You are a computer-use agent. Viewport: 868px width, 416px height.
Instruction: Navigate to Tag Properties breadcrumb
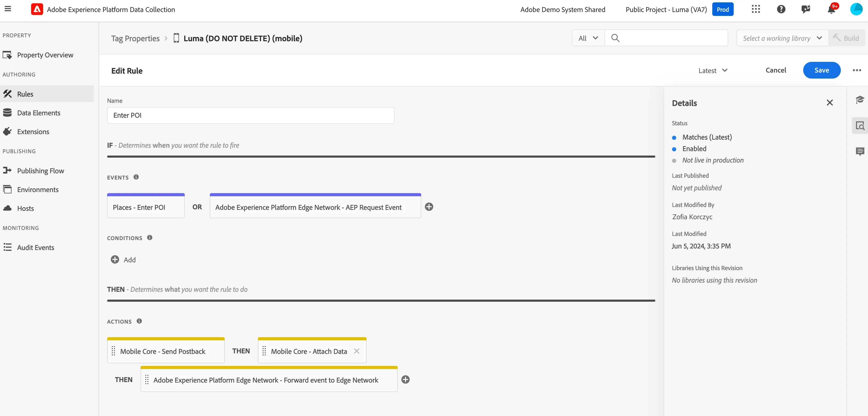click(135, 38)
